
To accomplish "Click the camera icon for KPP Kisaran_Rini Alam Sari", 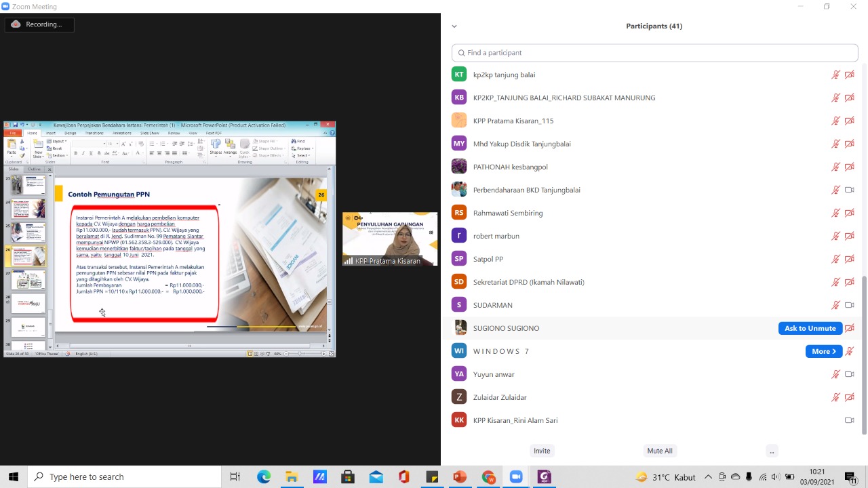I will [x=849, y=420].
